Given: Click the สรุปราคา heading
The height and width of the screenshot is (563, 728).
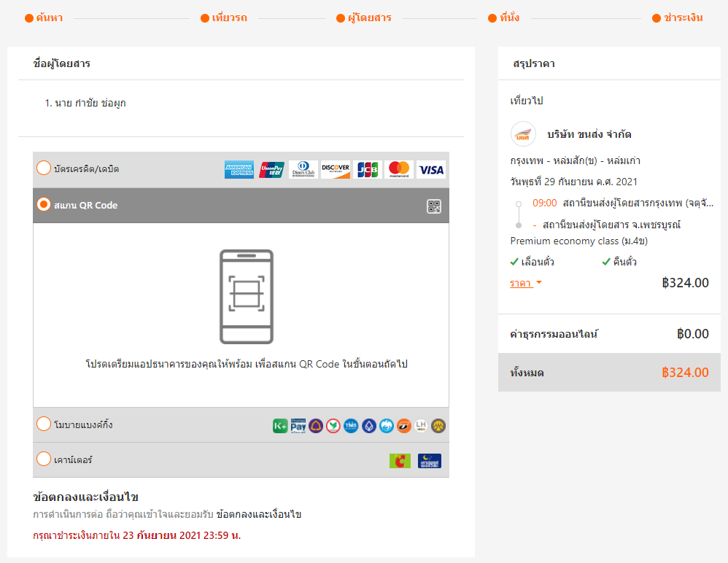Looking at the screenshot, I should coord(534,63).
